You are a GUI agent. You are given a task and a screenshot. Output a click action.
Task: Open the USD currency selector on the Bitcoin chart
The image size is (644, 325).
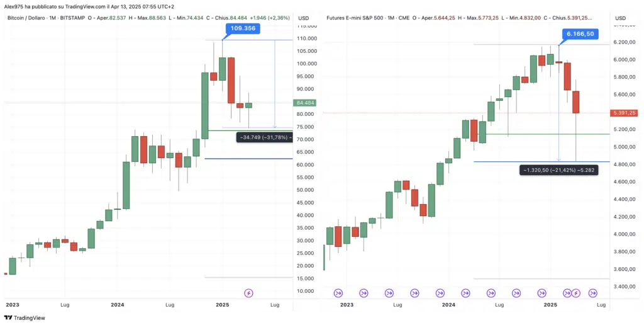tap(303, 18)
